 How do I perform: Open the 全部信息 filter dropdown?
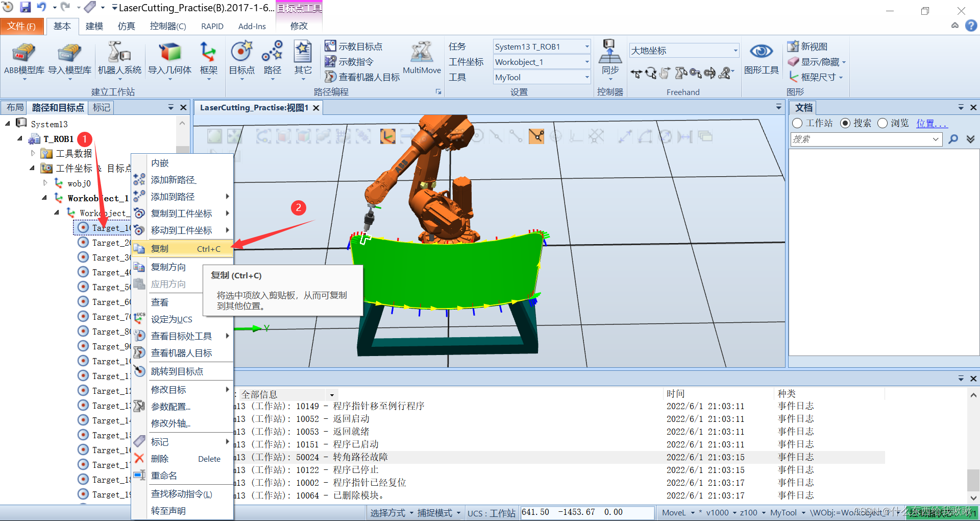[x=332, y=395]
